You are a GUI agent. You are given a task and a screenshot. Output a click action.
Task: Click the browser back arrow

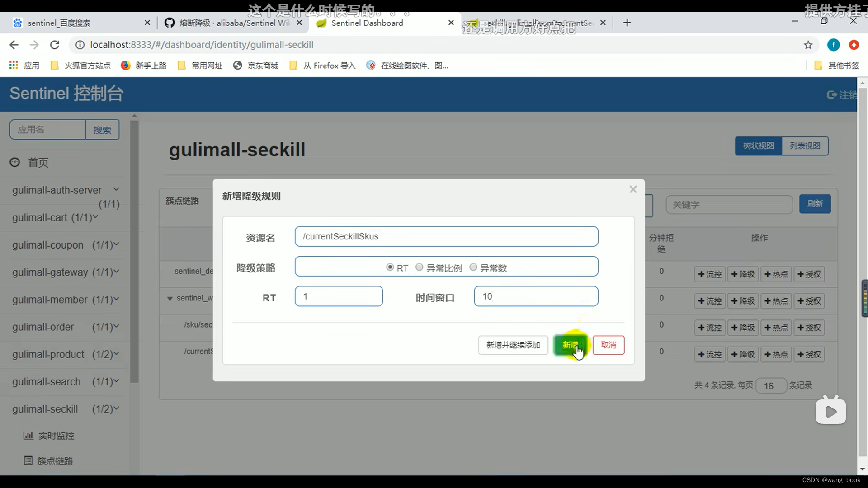[x=14, y=45]
